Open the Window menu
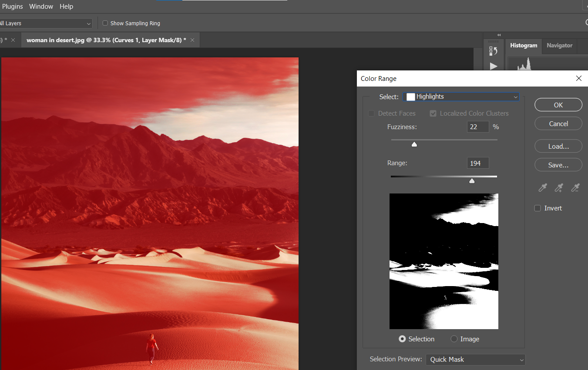The height and width of the screenshot is (370, 588). [x=41, y=6]
